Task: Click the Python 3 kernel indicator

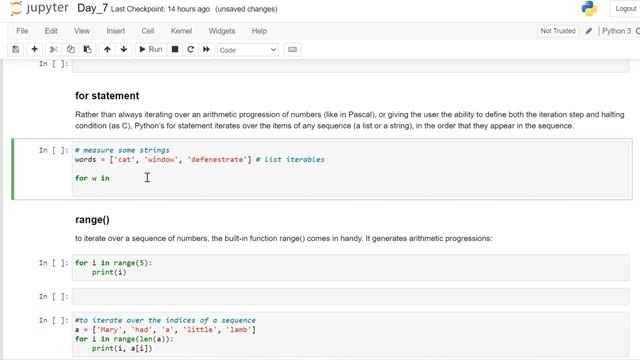Action: tap(616, 31)
